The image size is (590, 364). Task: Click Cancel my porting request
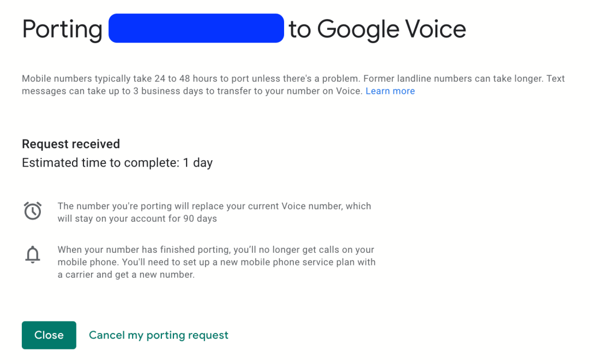(x=158, y=335)
